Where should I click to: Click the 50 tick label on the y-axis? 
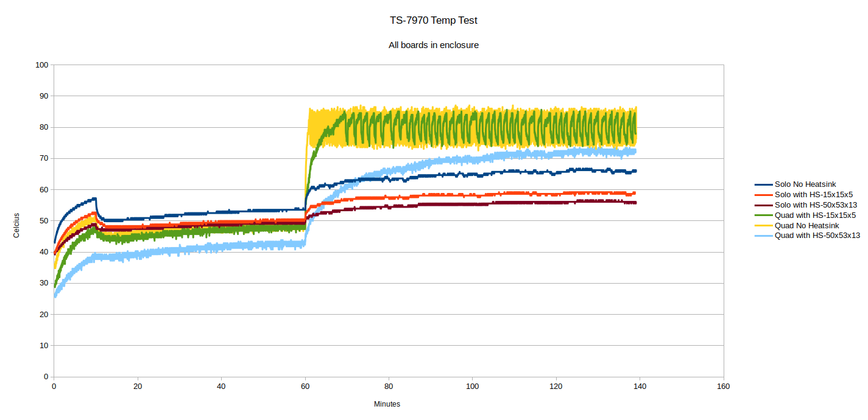[44, 221]
